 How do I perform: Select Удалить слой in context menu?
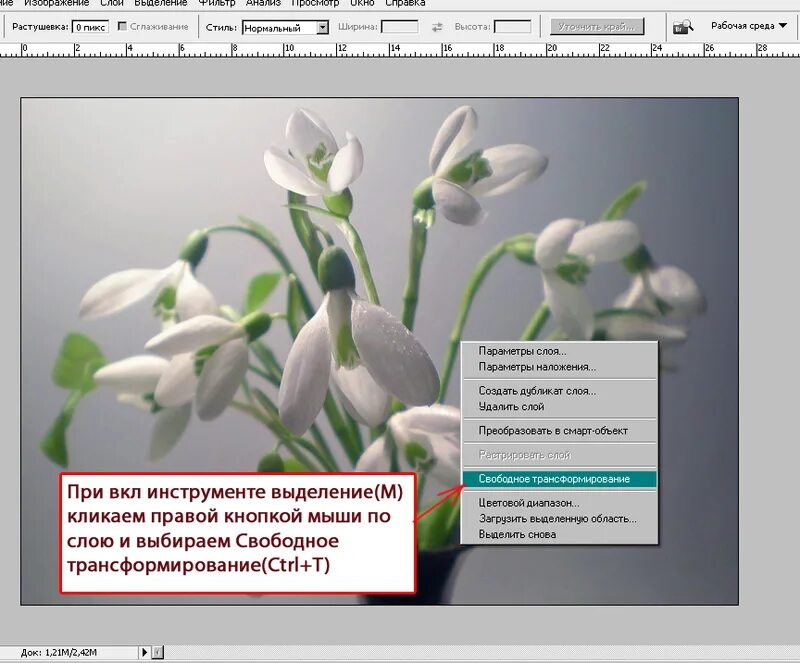(x=559, y=407)
